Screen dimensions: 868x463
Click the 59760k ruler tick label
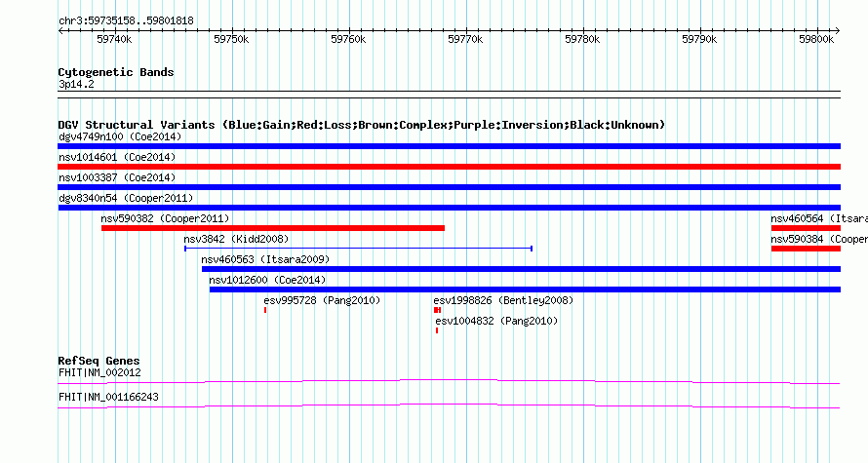point(349,39)
